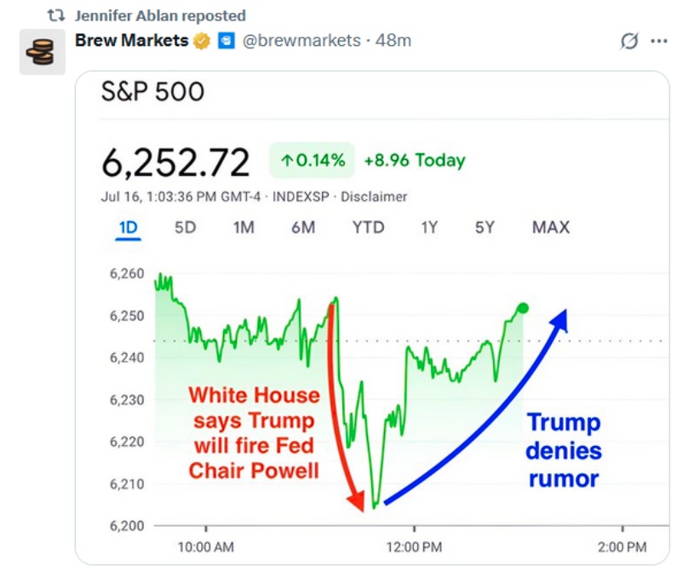Click the gold verified badge

(x=202, y=41)
